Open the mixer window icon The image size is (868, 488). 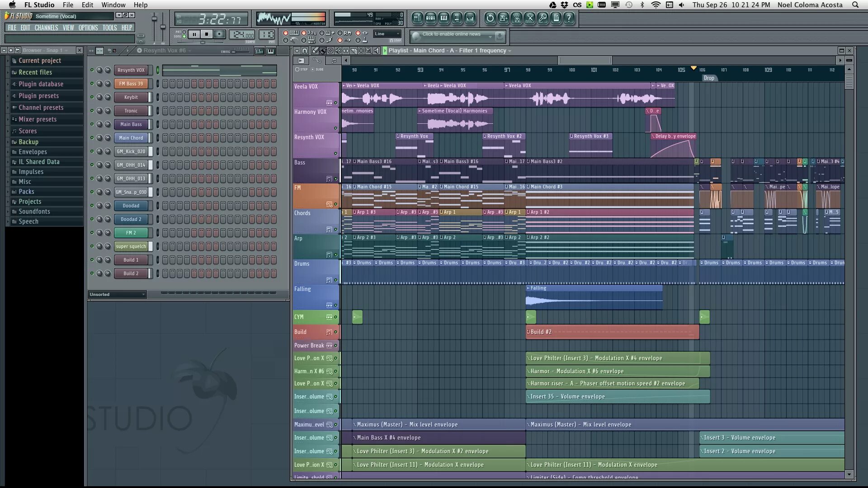[470, 18]
